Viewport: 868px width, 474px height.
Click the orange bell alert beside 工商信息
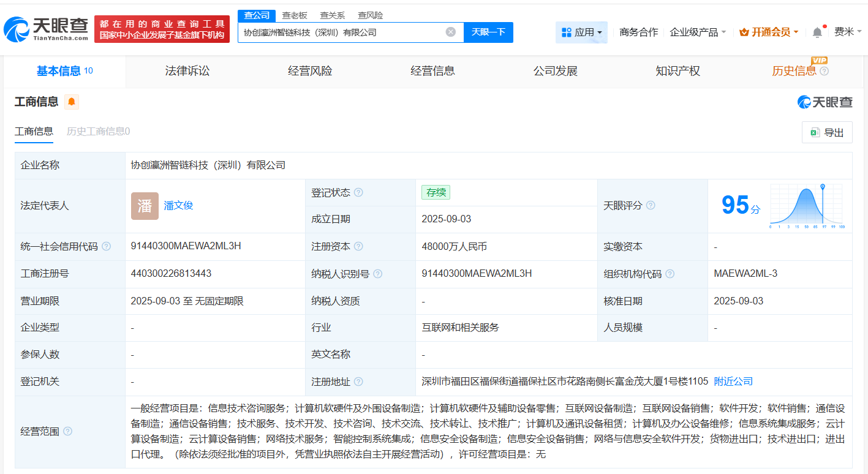(72, 102)
